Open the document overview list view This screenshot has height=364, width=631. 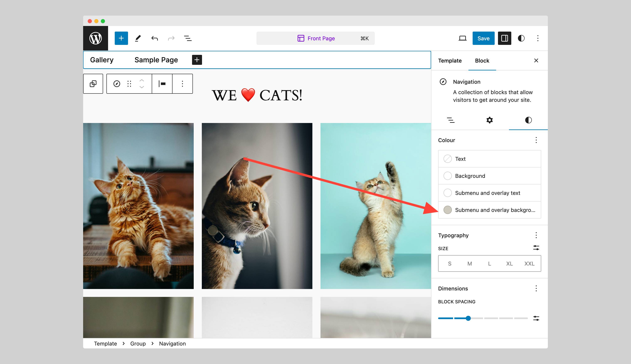188,38
